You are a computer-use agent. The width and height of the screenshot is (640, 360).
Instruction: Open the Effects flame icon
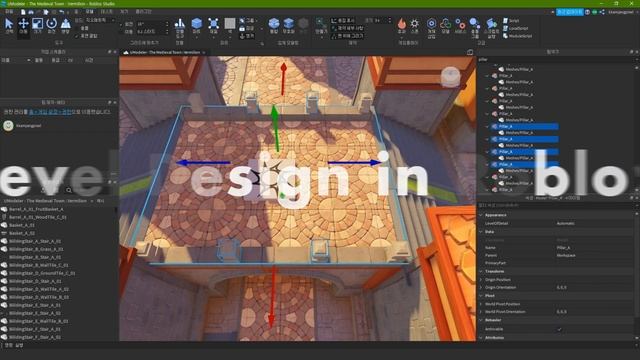pos(402,24)
